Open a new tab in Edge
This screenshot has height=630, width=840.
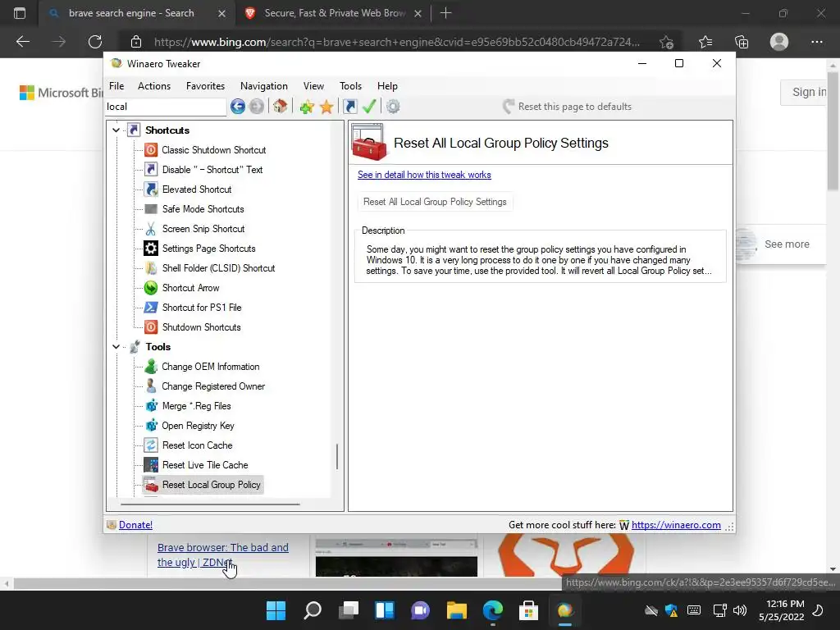(445, 13)
